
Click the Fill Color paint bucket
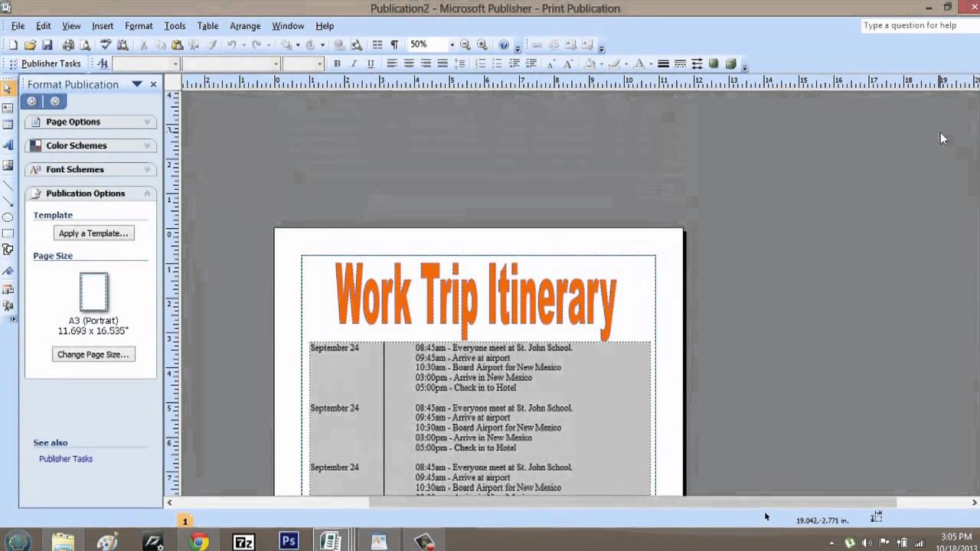(590, 64)
